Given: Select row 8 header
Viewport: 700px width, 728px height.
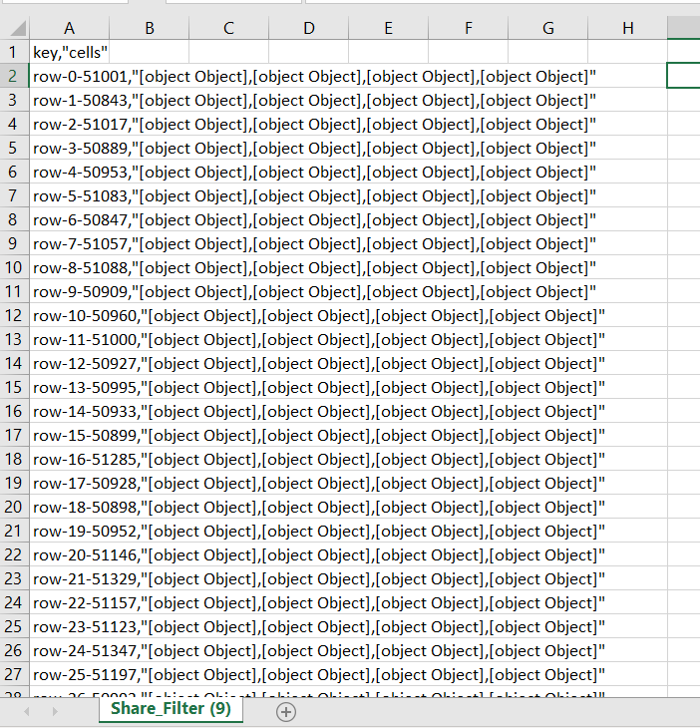Looking at the screenshot, I should [14, 219].
